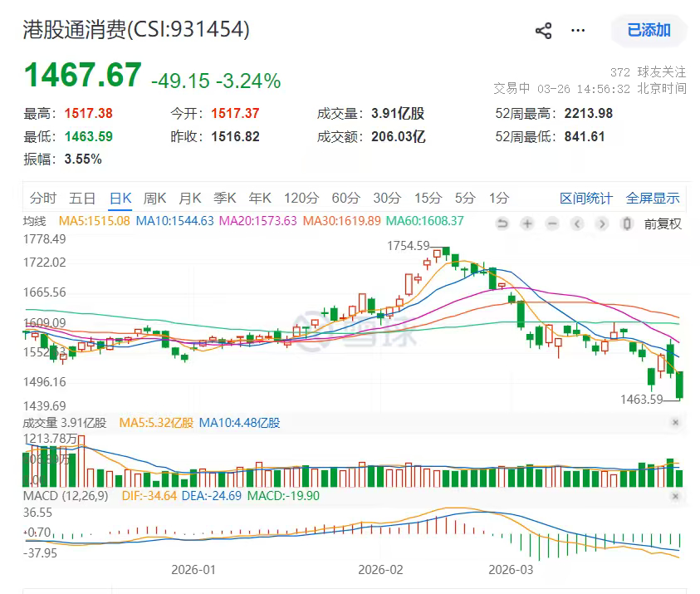Viewport: 700px width, 594px height.
Task: Click the 区间统计 interval statistics link
Action: pos(588,198)
